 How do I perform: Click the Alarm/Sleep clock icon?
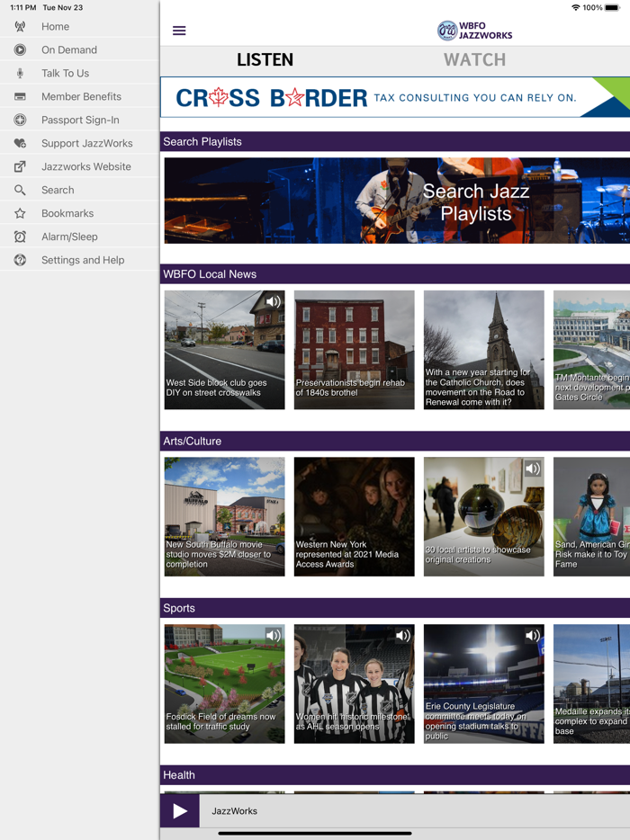pos(20,237)
